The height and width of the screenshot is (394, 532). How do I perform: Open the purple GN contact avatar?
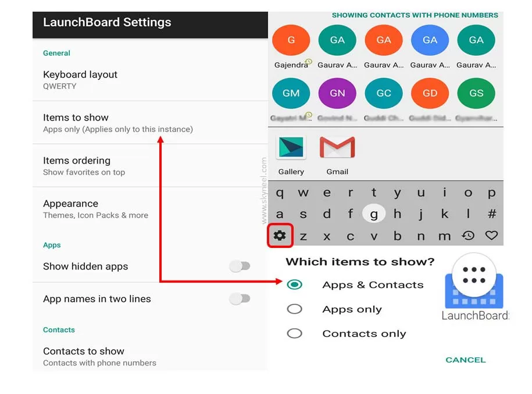tap(337, 93)
